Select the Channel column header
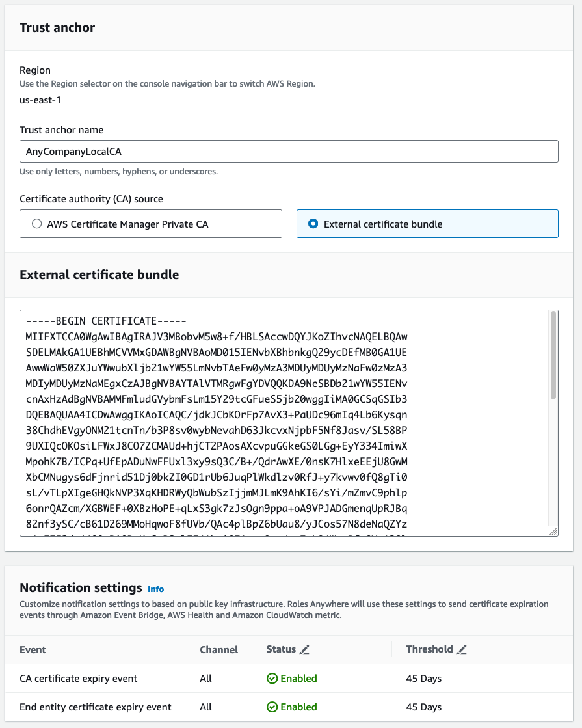This screenshot has height=728, width=582. coord(218,649)
